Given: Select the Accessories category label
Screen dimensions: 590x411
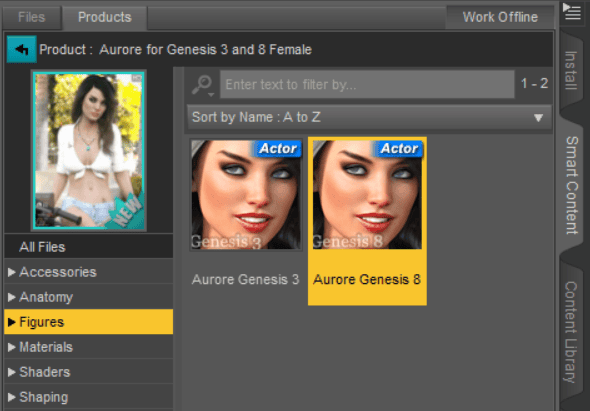Looking at the screenshot, I should [x=58, y=272].
